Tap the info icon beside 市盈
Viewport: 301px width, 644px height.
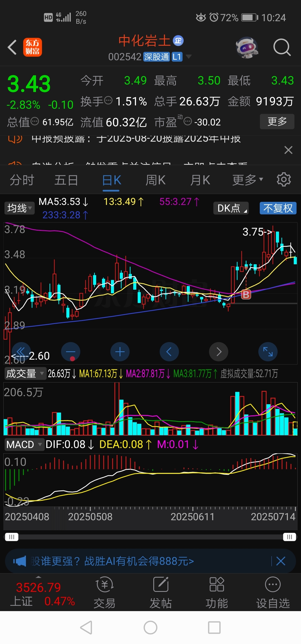(188, 121)
